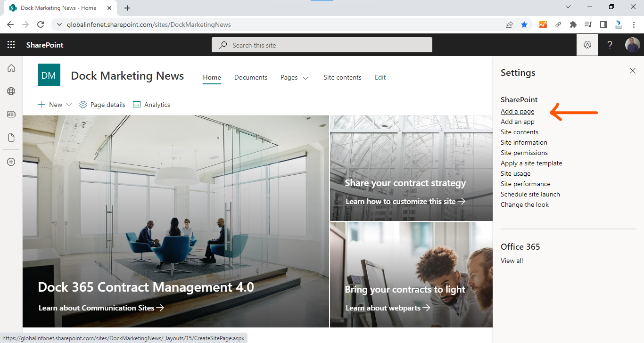
Task: Select the Home icon in the left rail
Action: pyautogui.click(x=11, y=68)
